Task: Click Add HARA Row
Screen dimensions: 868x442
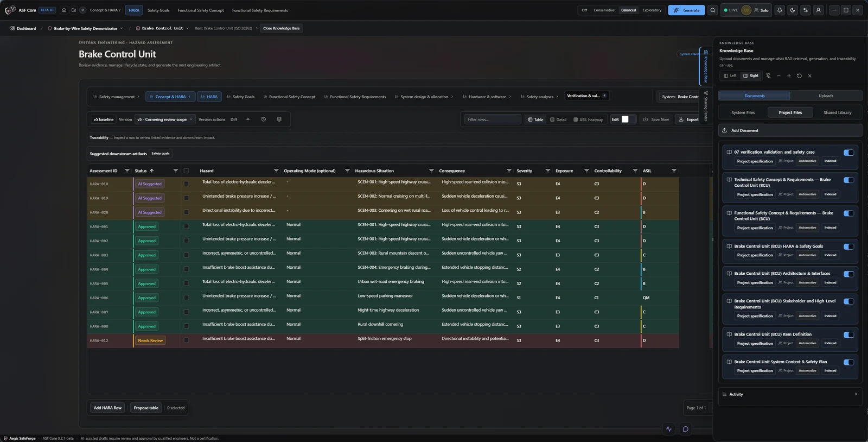Action: (x=107, y=408)
